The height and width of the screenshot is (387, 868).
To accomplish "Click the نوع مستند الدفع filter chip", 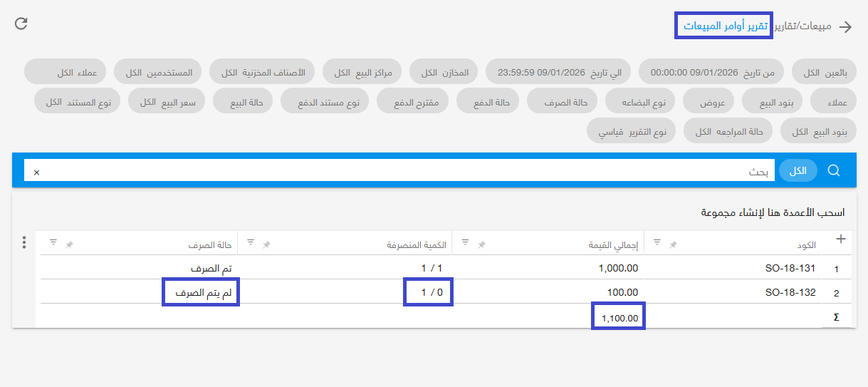I will 325,102.
